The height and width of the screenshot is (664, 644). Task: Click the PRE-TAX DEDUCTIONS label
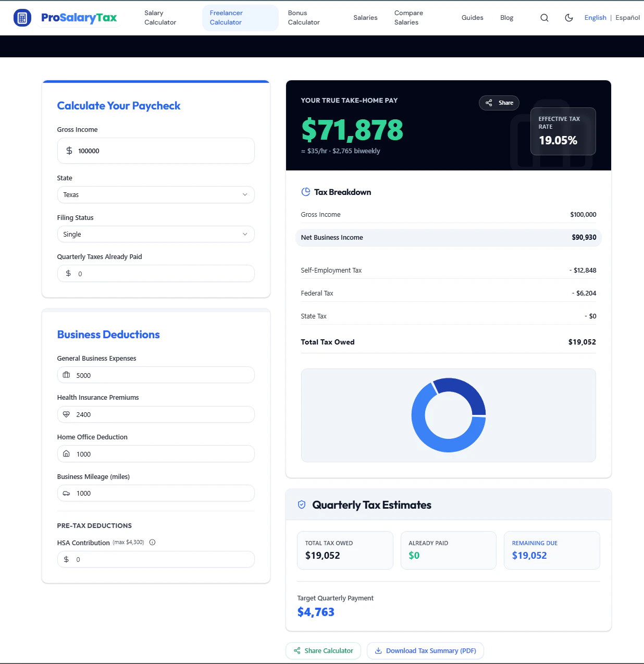click(x=94, y=525)
